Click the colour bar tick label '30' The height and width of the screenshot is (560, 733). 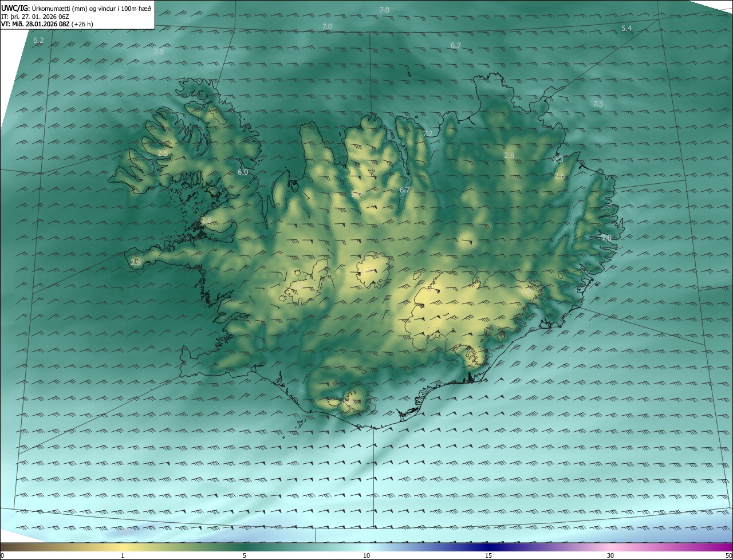click(610, 555)
